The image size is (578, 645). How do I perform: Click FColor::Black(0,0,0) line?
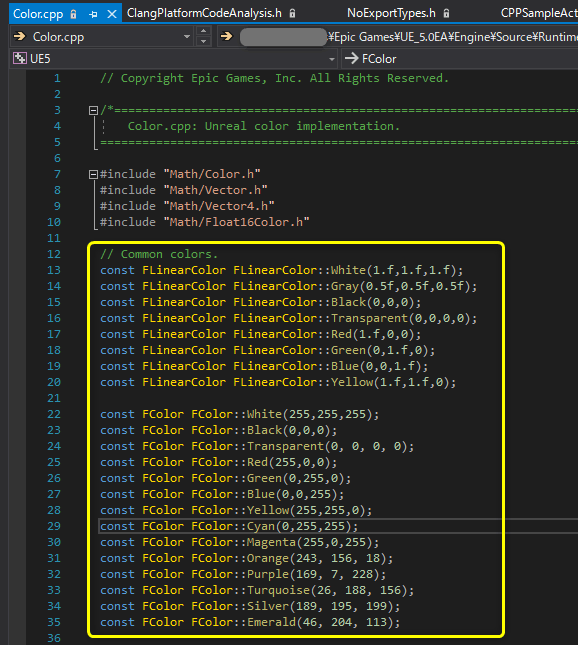[219, 430]
